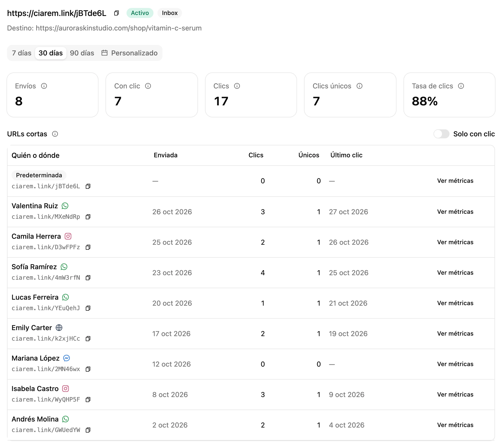The height and width of the screenshot is (448, 502).
Task: Click the Último clic column header
Action: coord(346,155)
